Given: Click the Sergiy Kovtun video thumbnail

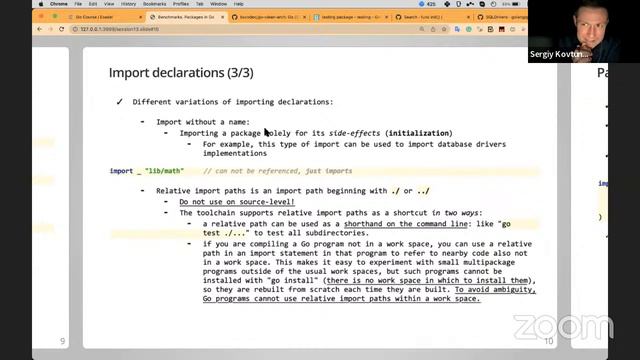Looking at the screenshot, I should [584, 31].
